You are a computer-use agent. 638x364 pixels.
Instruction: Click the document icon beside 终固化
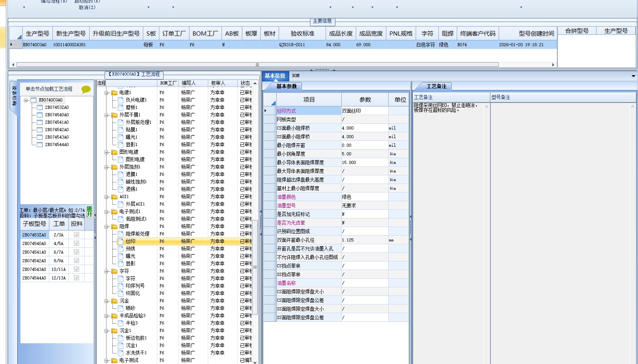(121, 294)
